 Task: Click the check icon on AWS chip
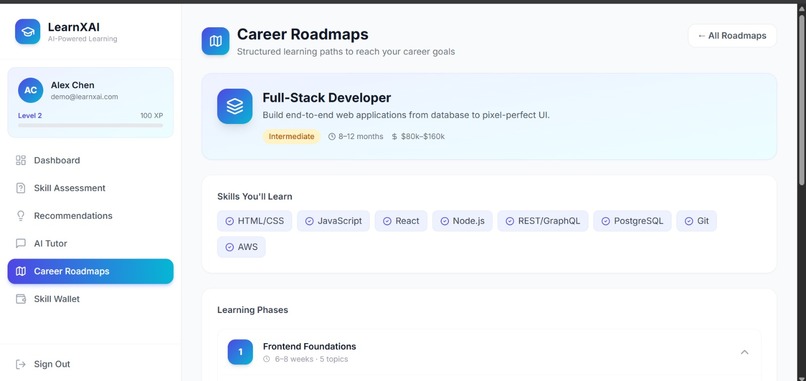[x=229, y=247]
